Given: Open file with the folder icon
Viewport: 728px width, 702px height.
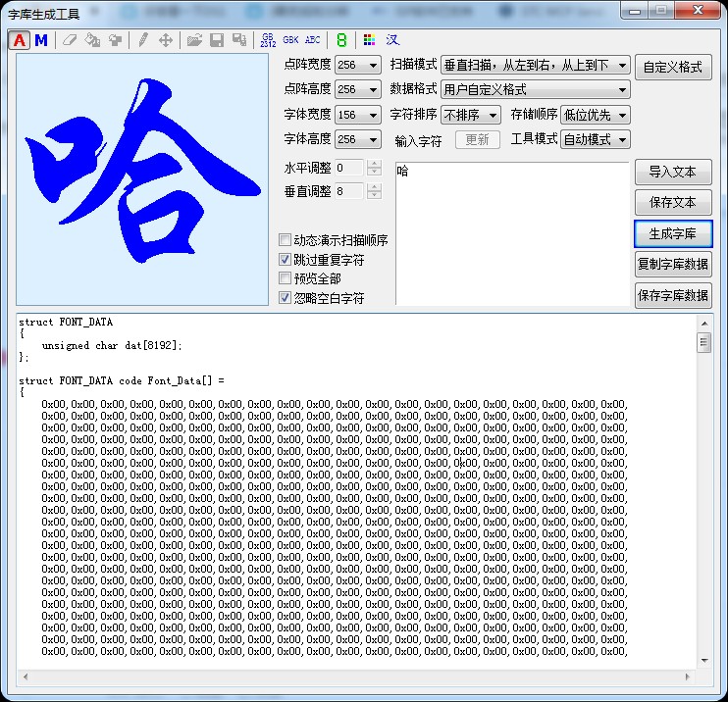Looking at the screenshot, I should 194,40.
